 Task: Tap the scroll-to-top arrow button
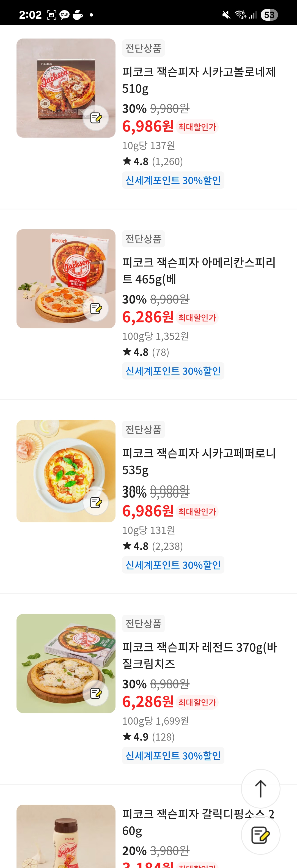click(261, 788)
